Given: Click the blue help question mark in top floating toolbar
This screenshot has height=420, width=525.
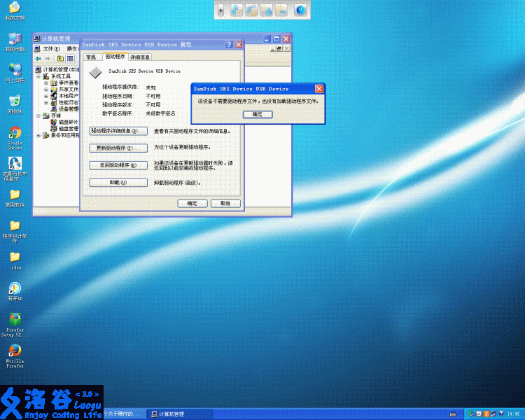Looking at the screenshot, I should click(300, 10).
